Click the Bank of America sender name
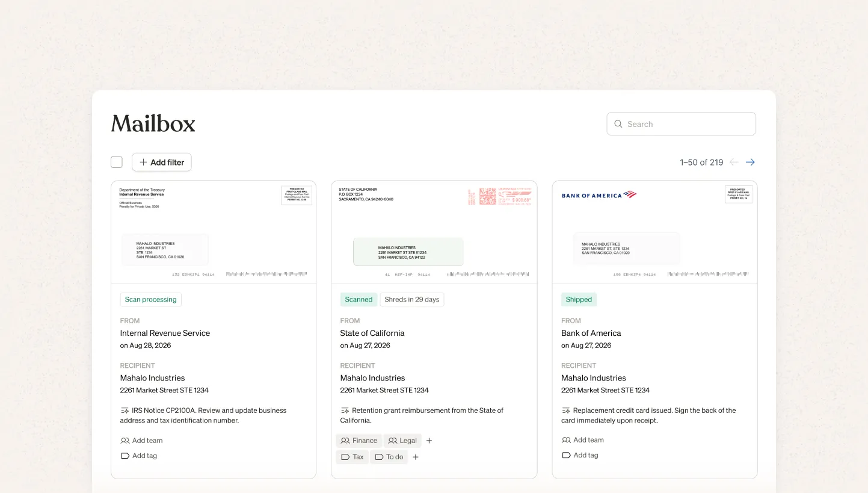 [x=591, y=333]
